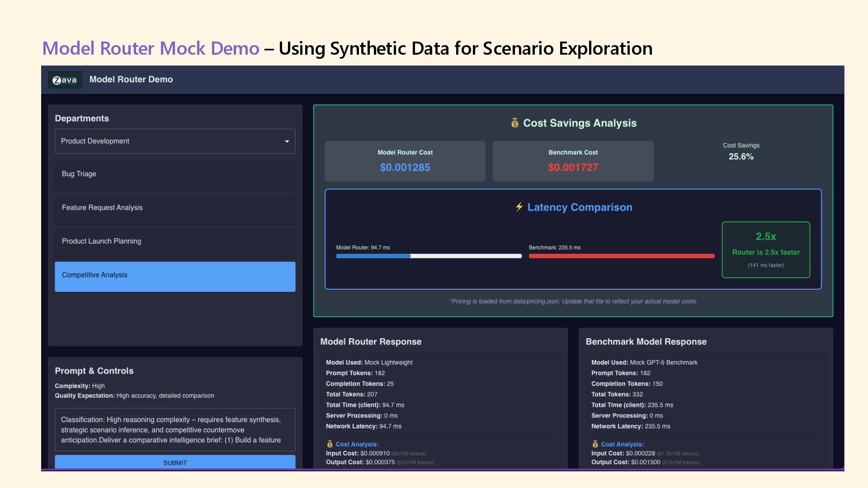Image resolution: width=868 pixels, height=488 pixels.
Task: Select the highlighted Competitive Analysis item
Action: [175, 276]
